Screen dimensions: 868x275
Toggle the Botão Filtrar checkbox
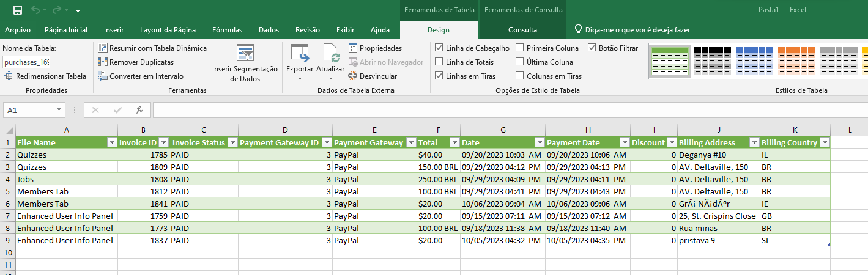click(592, 48)
